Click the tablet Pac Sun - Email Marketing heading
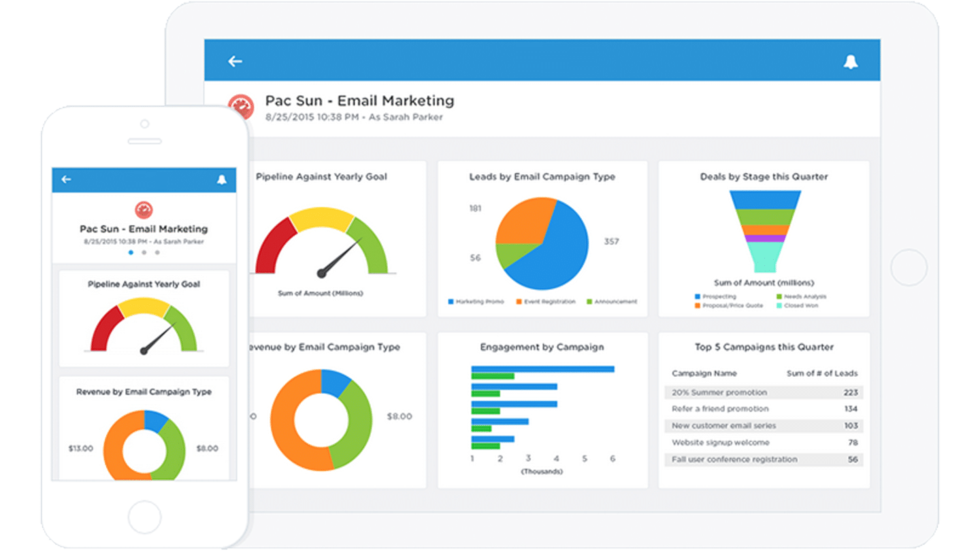980x551 pixels. pyautogui.click(x=359, y=101)
